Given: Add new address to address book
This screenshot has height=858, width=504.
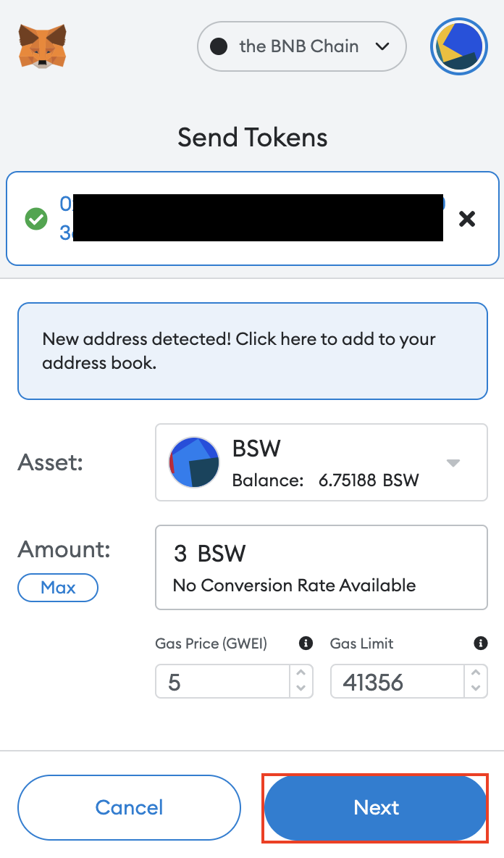Looking at the screenshot, I should [x=253, y=351].
